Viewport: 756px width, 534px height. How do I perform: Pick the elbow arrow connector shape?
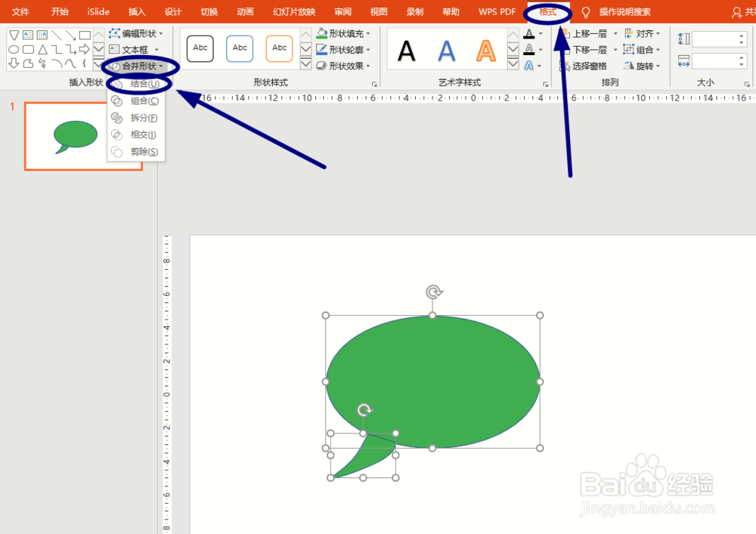point(71,49)
